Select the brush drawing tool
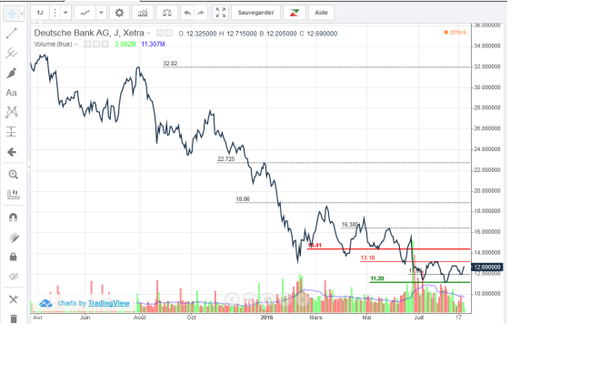Image resolution: width=600 pixels, height=375 pixels. coord(11,73)
